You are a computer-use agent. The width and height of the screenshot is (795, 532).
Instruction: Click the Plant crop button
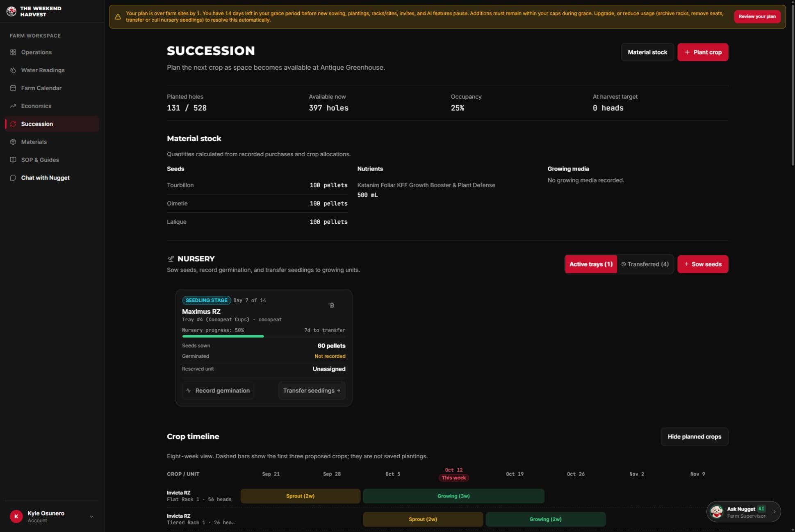click(703, 52)
